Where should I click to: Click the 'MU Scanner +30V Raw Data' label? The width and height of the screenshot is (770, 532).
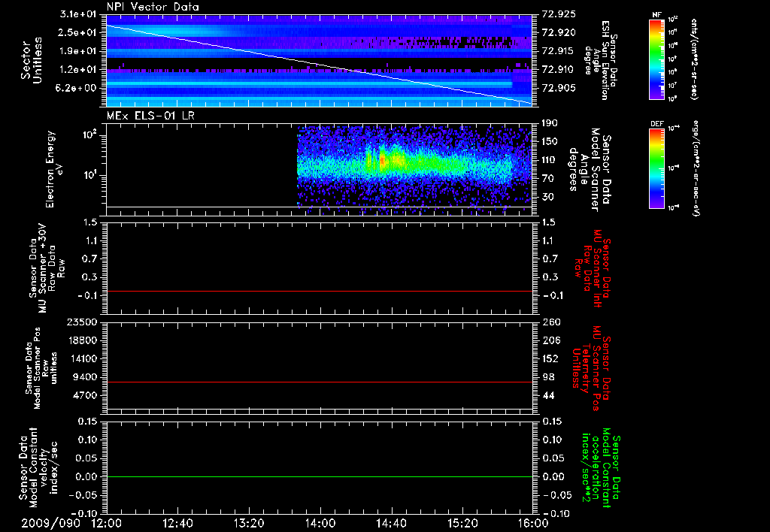click(x=46, y=268)
